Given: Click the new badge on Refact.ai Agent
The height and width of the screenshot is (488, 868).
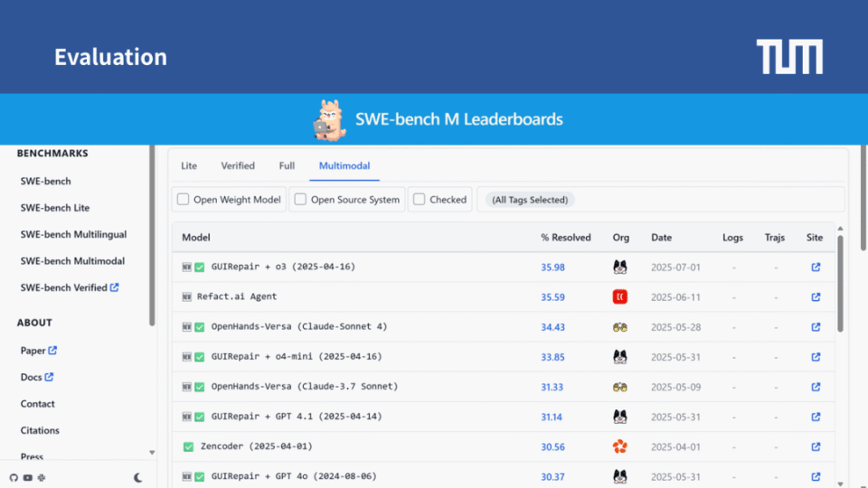Looking at the screenshot, I should pyautogui.click(x=186, y=297).
